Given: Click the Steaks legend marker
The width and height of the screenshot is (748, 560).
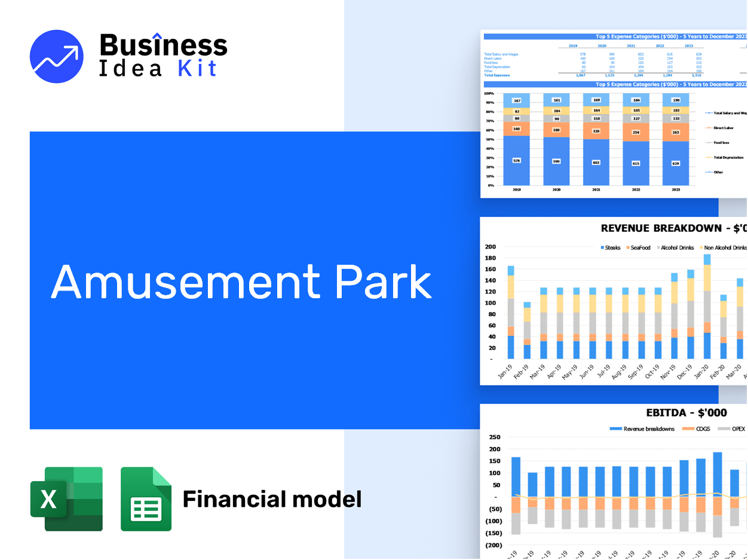Looking at the screenshot, I should 602,247.
